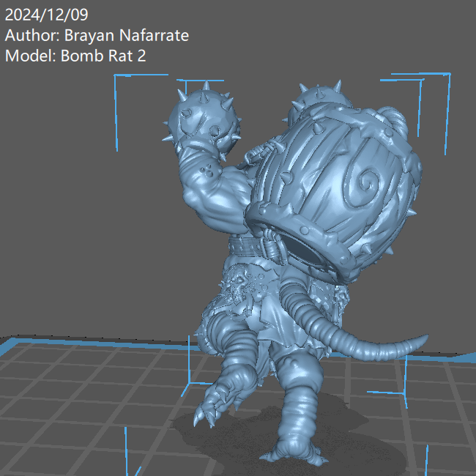This screenshot has width=476, height=476.
Task: Click the top-left blue bounding box corner
Action: 116,77
